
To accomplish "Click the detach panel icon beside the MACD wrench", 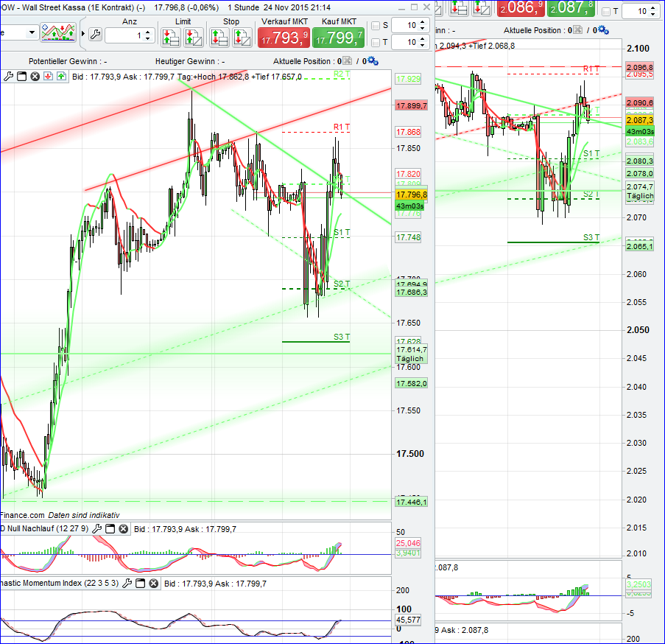I will coord(110,528).
